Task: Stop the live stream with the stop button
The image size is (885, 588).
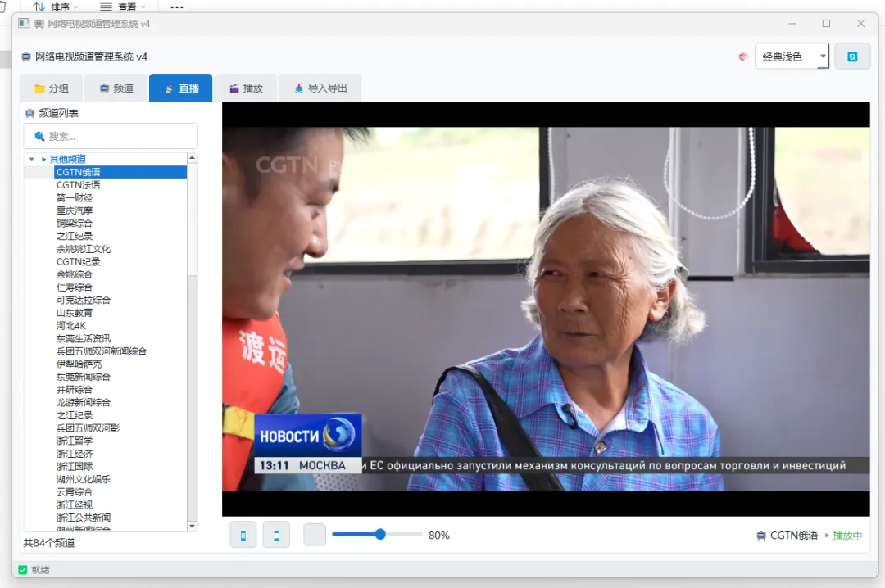Action: (x=276, y=535)
